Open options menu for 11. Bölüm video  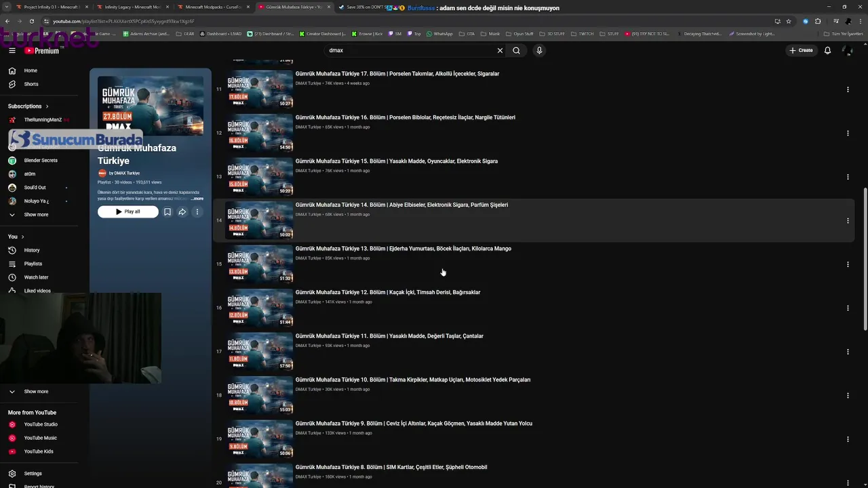click(x=848, y=352)
